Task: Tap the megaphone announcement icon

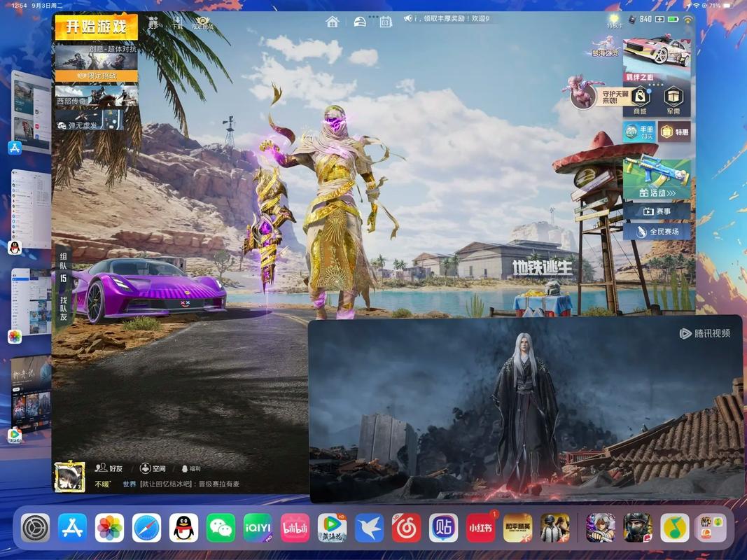Action: 408,19
